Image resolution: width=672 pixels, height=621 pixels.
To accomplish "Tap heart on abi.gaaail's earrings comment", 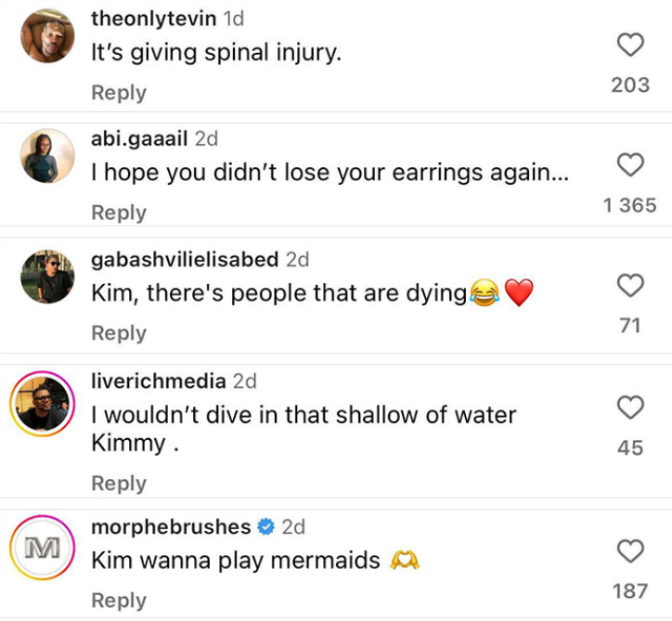I will [x=630, y=165].
